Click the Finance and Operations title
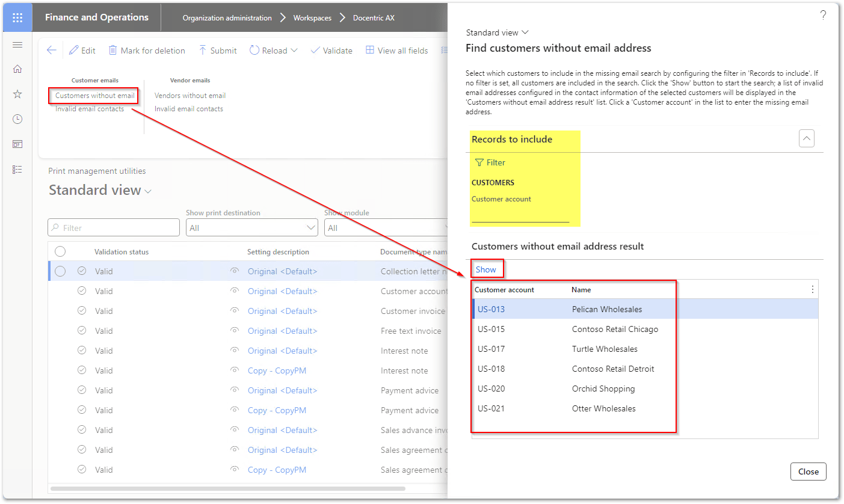 click(97, 17)
